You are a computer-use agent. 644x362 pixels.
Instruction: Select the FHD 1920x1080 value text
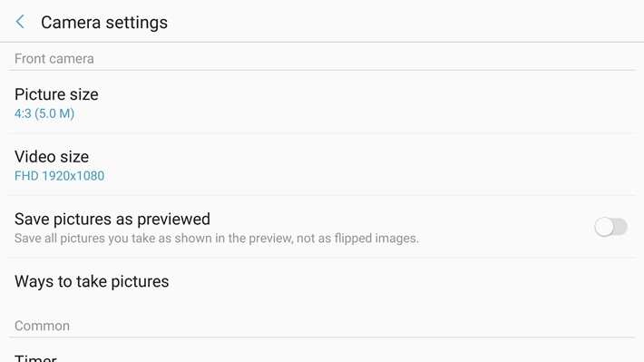pyautogui.click(x=59, y=176)
